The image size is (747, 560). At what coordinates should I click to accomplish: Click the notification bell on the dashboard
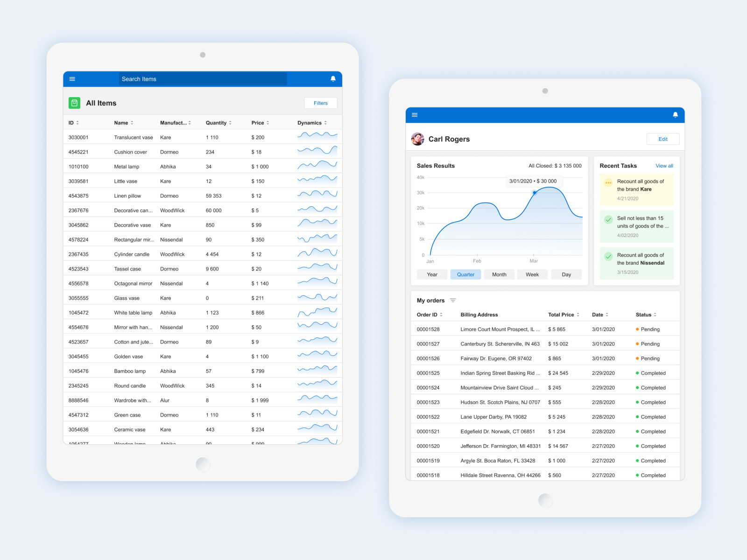(675, 115)
